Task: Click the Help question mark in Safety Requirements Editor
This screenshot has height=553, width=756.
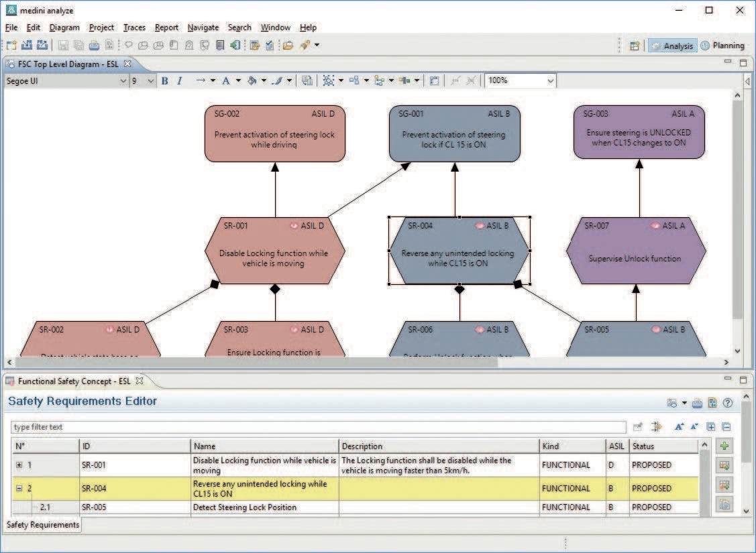Action: click(x=728, y=403)
